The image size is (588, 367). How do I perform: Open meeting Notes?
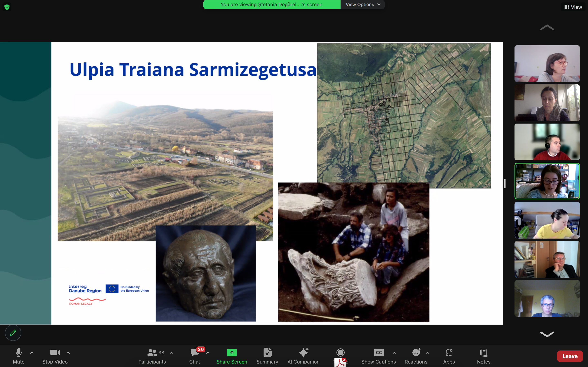(483, 356)
